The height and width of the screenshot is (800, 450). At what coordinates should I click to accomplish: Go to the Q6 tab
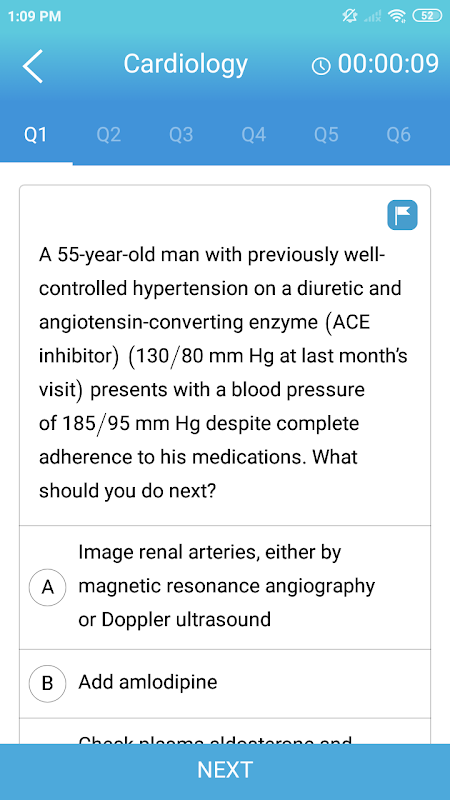(x=398, y=135)
